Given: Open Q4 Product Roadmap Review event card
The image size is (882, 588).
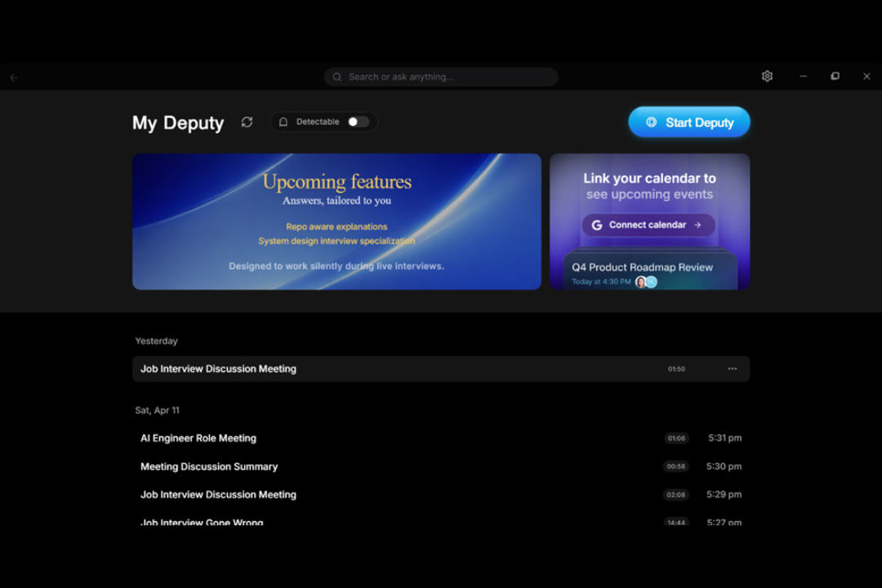Looking at the screenshot, I should (x=650, y=272).
